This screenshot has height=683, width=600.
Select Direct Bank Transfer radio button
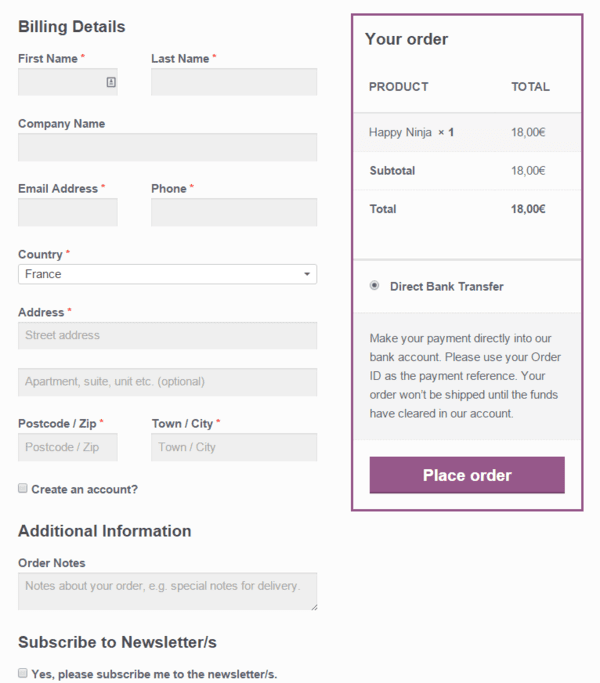(375, 286)
